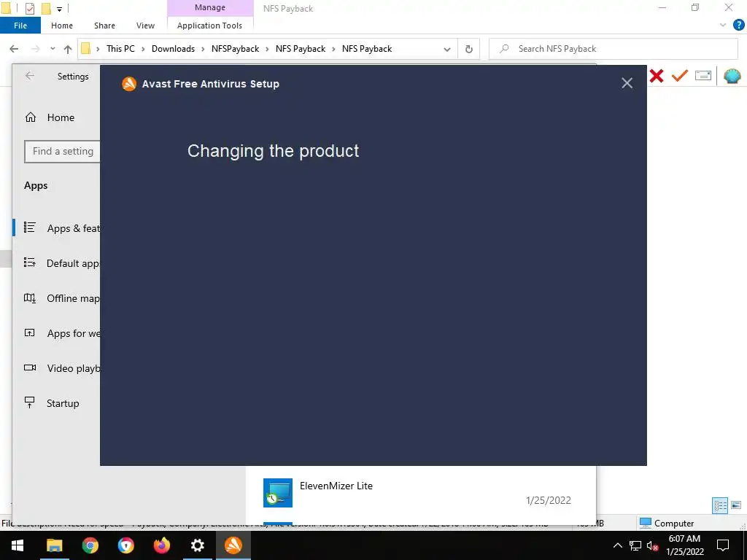
Task: Collapse the Explorer ribbon with the chevron
Action: click(x=723, y=26)
